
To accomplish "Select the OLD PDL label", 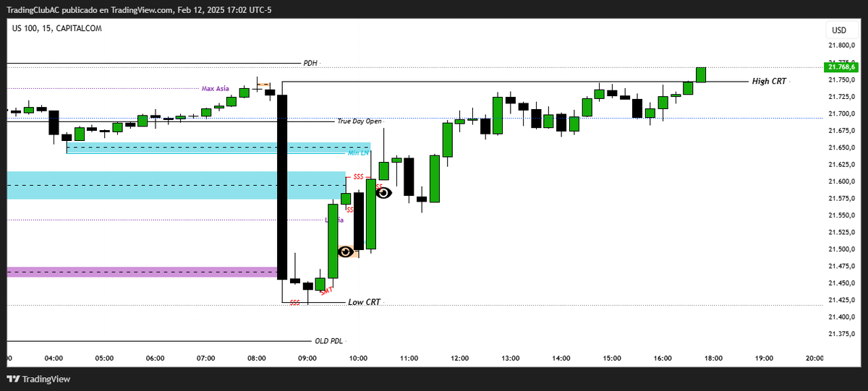I will 328,341.
